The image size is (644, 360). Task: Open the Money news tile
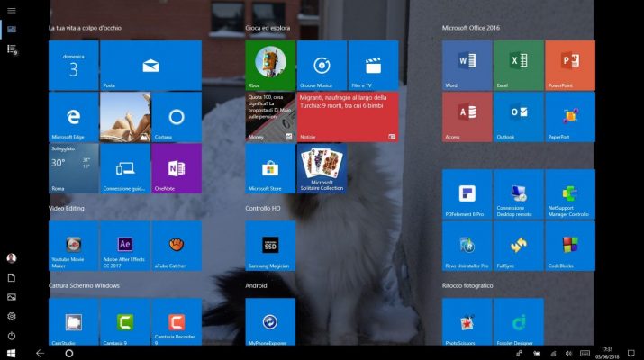[270, 117]
